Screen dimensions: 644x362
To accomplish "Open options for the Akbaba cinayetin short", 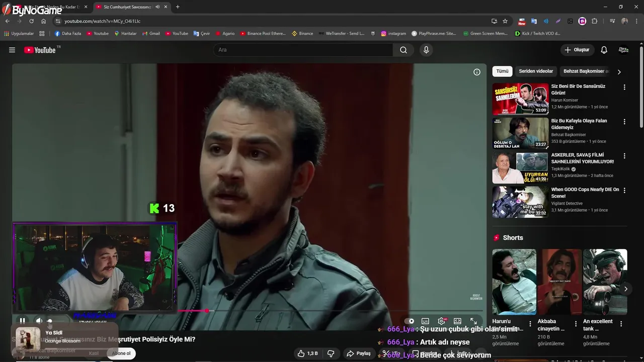I will tap(576, 324).
